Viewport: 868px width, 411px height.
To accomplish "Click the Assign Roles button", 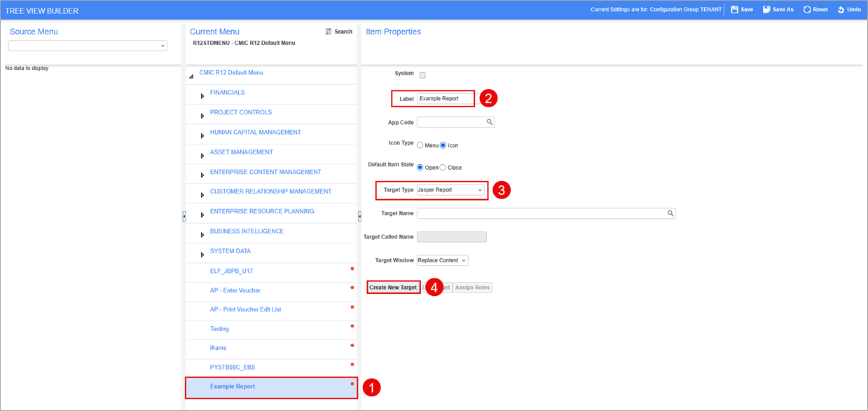I will point(472,288).
